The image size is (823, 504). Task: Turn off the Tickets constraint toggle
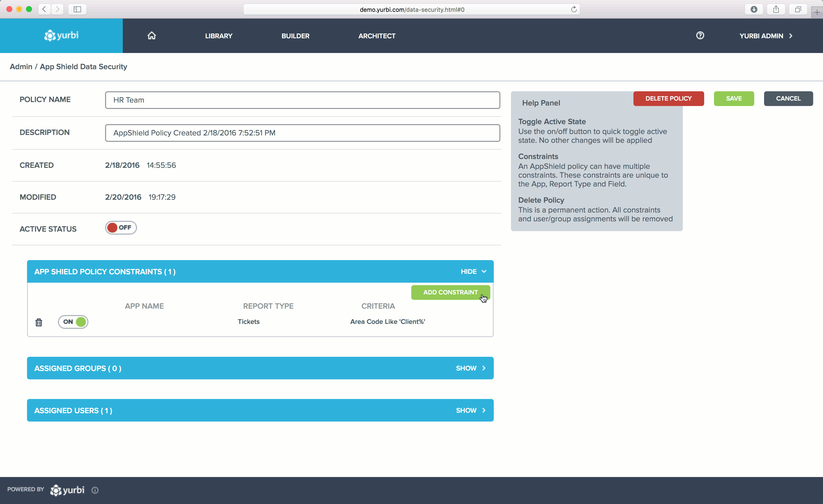tap(73, 322)
